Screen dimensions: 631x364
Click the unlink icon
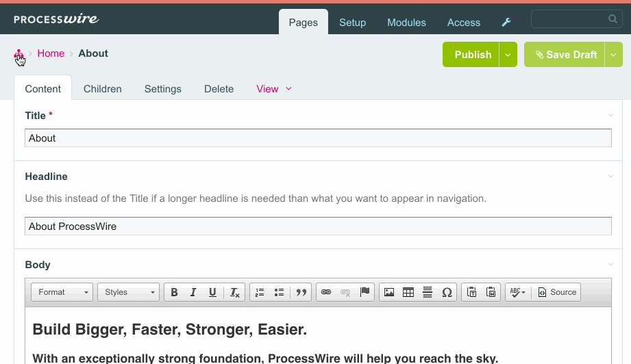(345, 292)
